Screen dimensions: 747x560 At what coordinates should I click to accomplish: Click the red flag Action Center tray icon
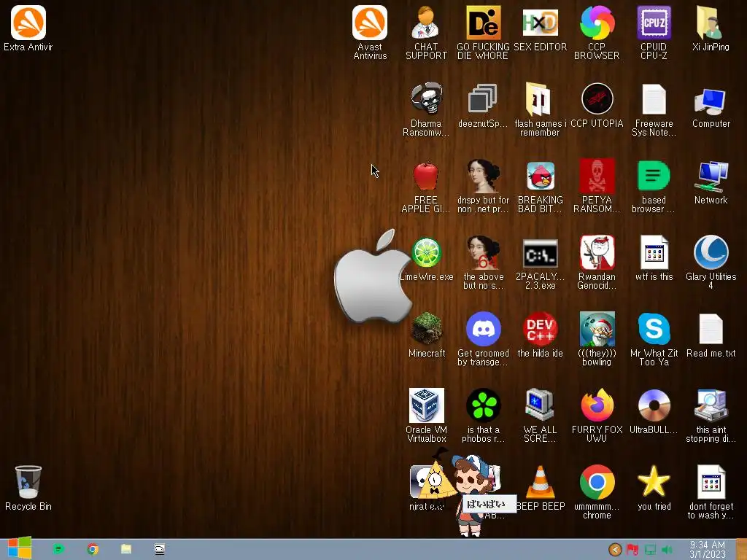click(632, 550)
